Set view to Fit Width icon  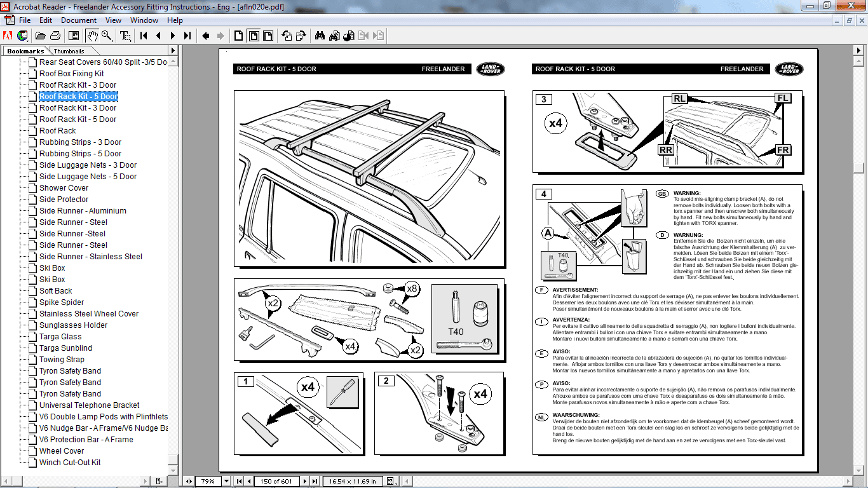point(268,36)
